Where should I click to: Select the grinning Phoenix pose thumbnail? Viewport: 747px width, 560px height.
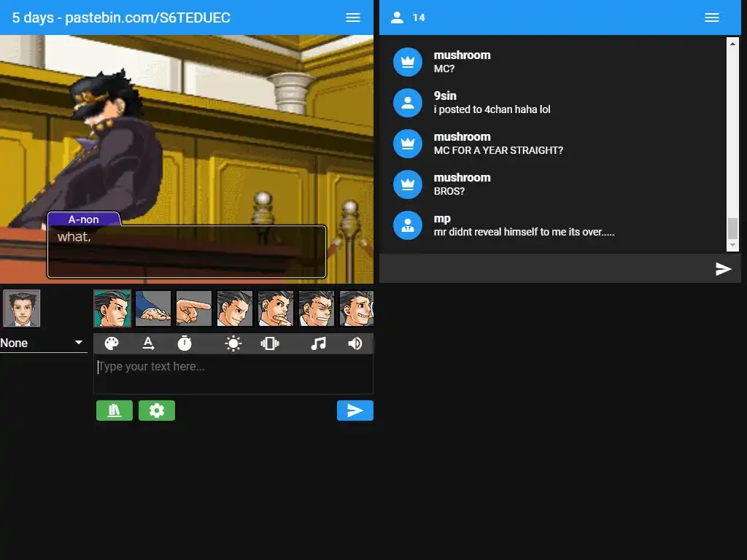point(356,308)
